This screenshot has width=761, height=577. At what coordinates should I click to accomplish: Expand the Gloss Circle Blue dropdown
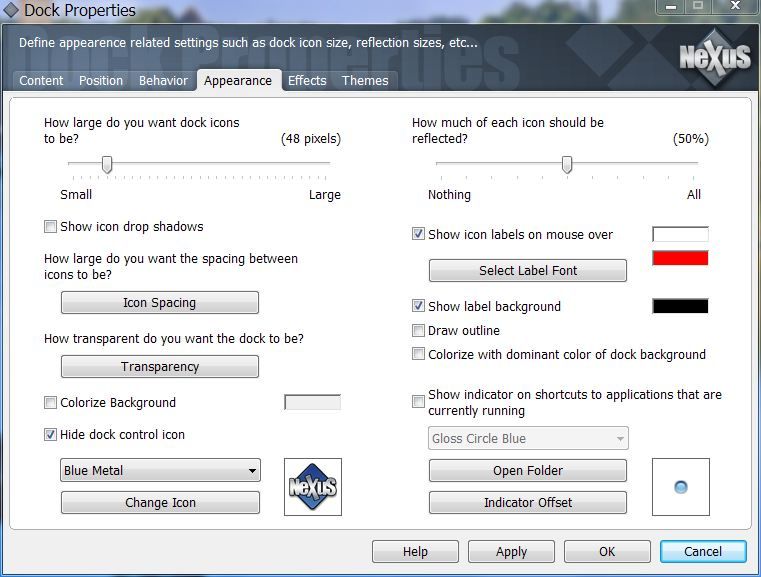[x=528, y=439]
